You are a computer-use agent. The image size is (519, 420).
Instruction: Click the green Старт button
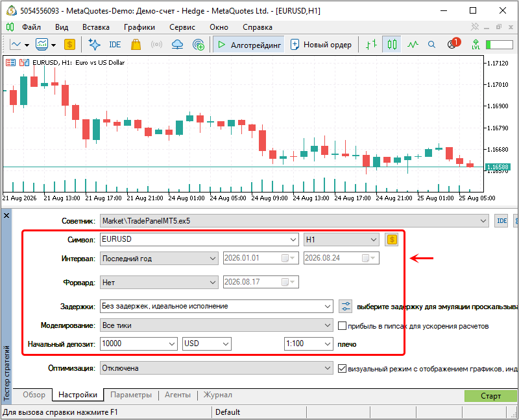coord(490,396)
